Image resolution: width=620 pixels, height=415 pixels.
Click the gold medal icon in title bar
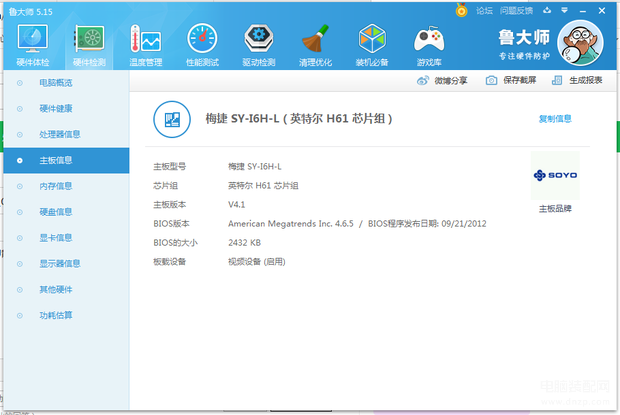pos(461,10)
